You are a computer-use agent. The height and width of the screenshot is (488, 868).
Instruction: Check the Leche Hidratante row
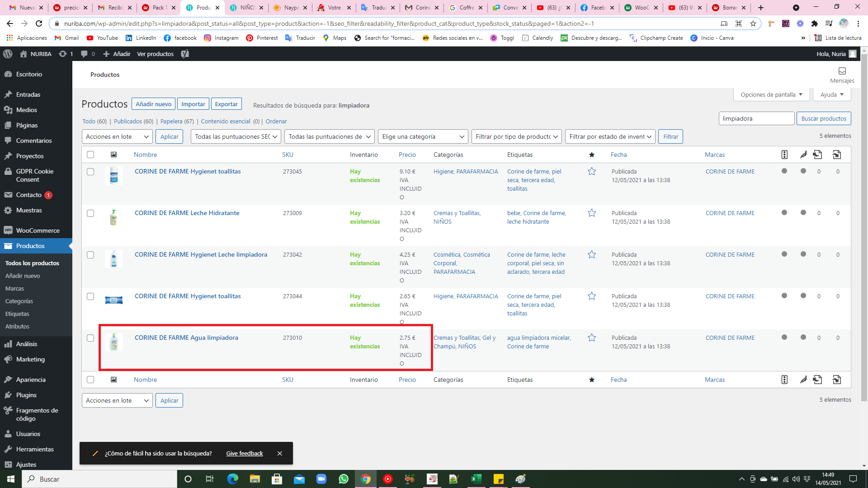(90, 213)
